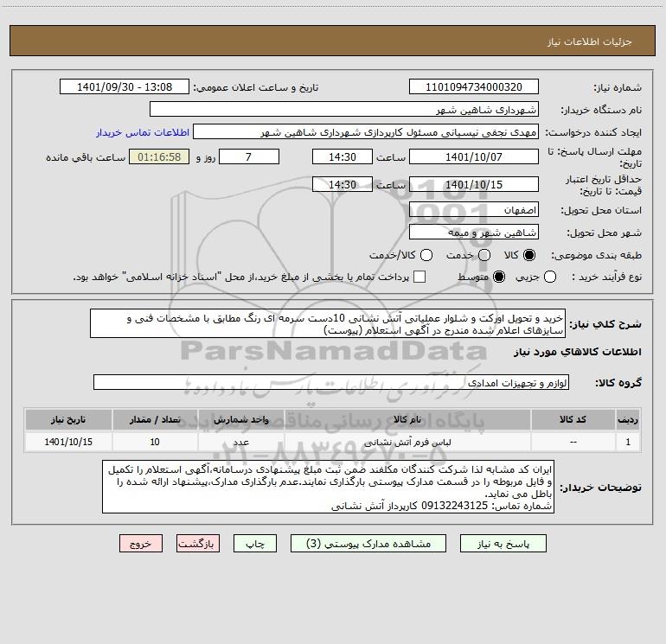Click announcement date field 1401/09/30 - 13:08

tap(125, 87)
